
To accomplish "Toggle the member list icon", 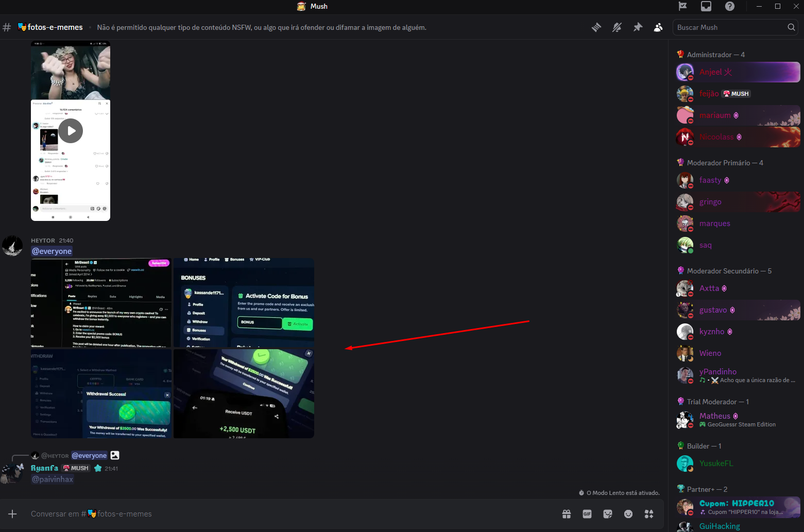I will [x=658, y=27].
